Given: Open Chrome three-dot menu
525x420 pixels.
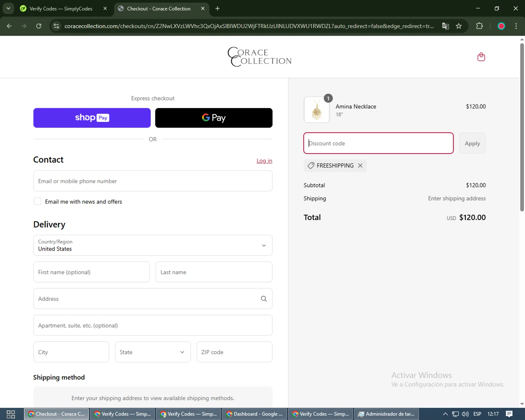Looking at the screenshot, I should pos(516,26).
